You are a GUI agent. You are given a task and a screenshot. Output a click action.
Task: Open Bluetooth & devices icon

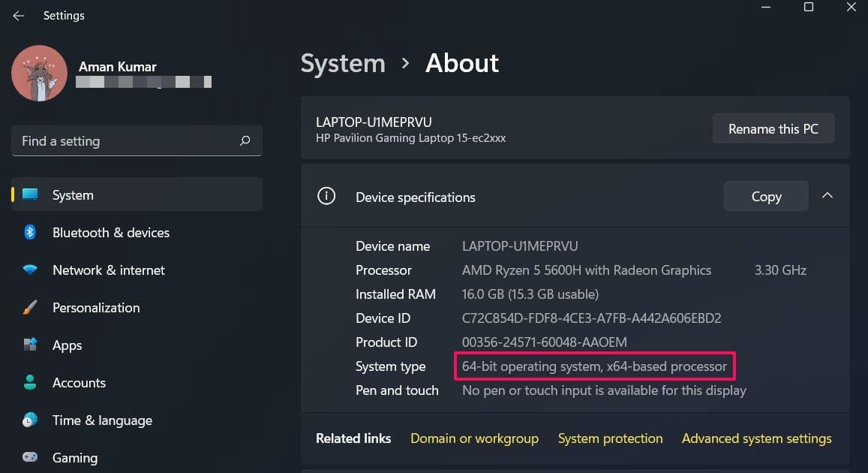tap(30, 232)
